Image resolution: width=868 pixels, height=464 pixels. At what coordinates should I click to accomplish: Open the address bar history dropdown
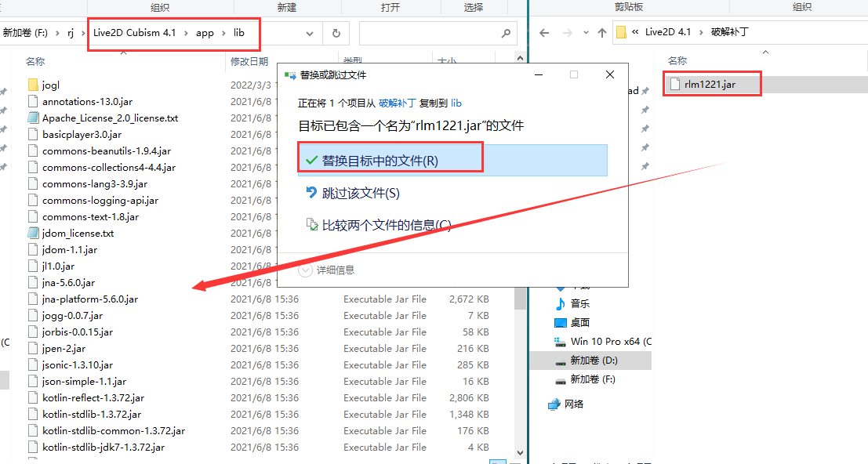coord(310,33)
